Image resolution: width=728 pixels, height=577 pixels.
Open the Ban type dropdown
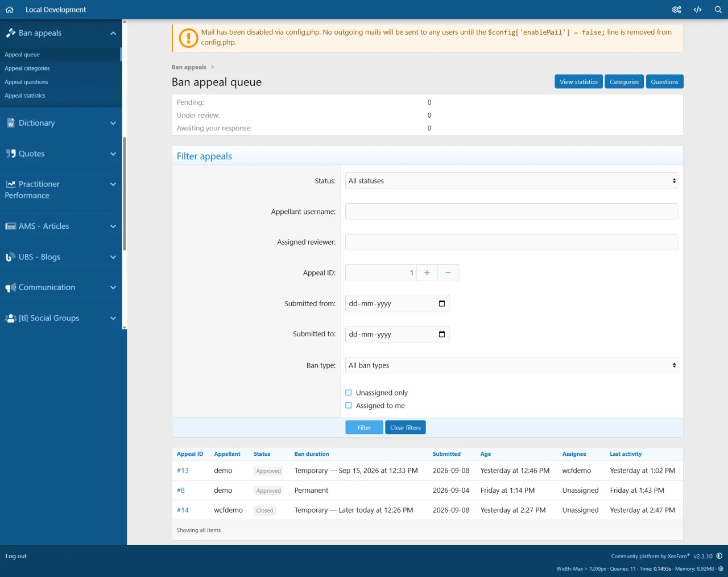tap(512, 365)
